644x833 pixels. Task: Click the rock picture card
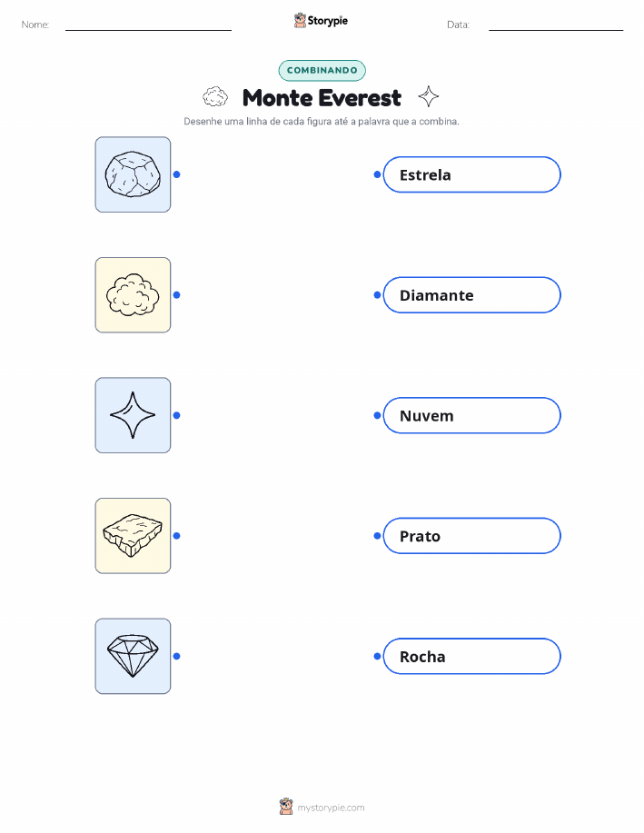pos(133,174)
